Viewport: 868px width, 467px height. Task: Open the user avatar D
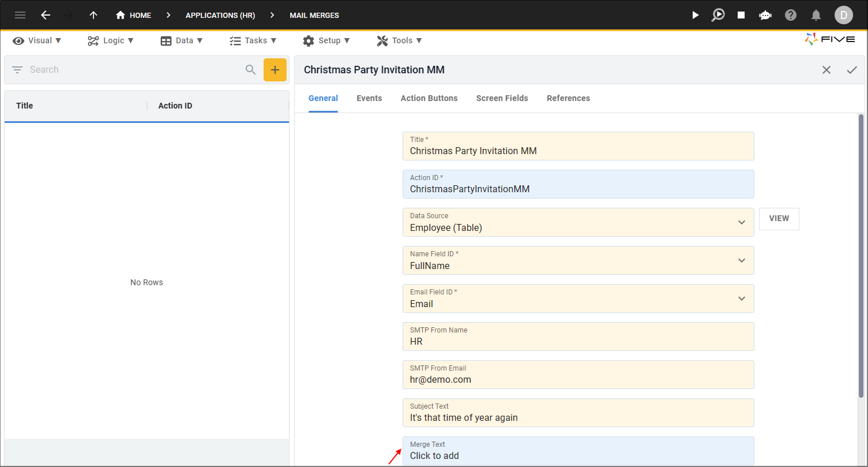click(x=843, y=15)
